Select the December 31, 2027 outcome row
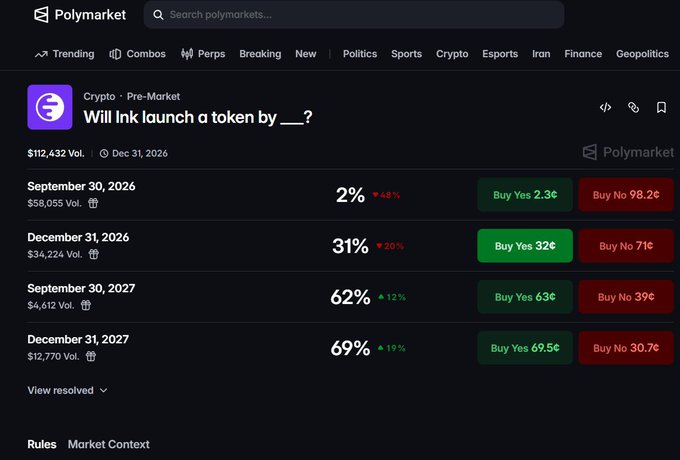 click(x=350, y=348)
